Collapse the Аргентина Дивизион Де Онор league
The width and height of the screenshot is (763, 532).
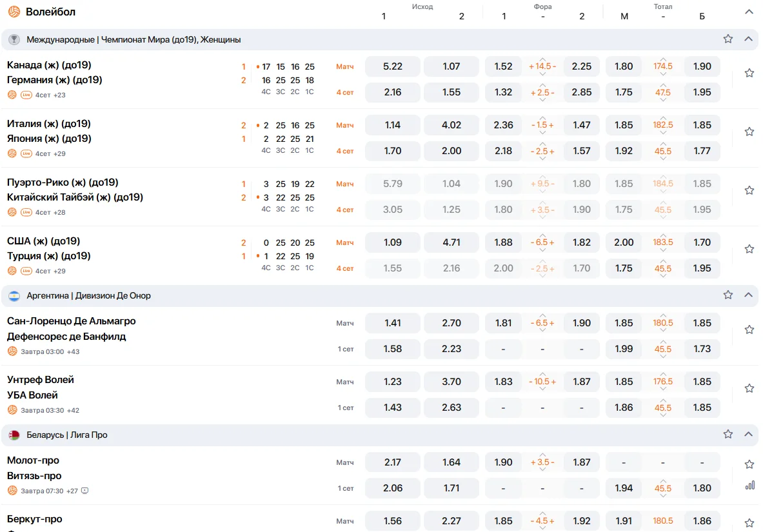tap(749, 295)
